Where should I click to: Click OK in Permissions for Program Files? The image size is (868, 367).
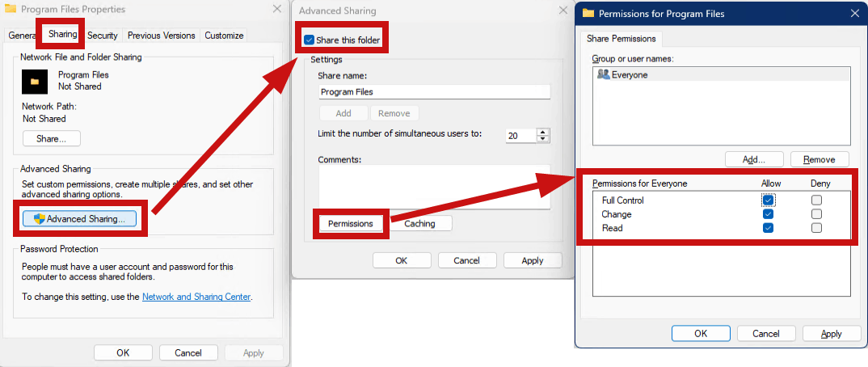701,333
